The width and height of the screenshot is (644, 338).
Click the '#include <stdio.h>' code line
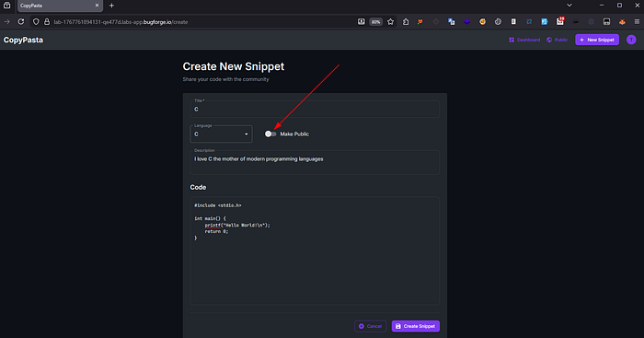coord(218,205)
